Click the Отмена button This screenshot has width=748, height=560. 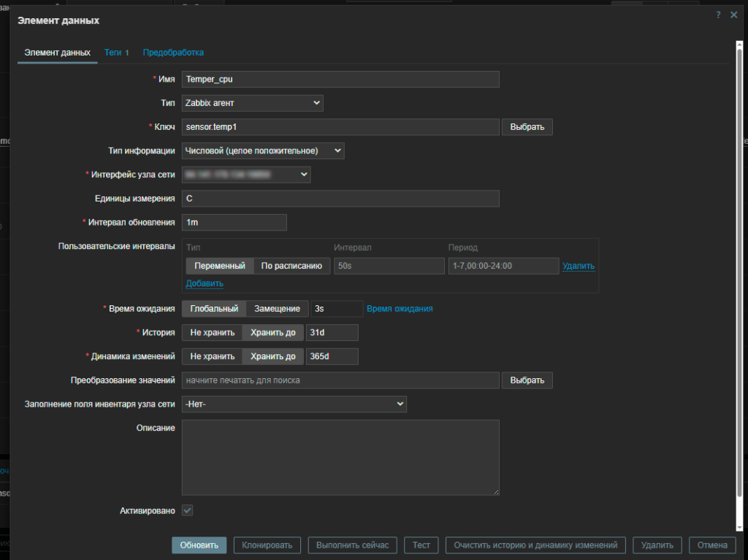pos(712,545)
